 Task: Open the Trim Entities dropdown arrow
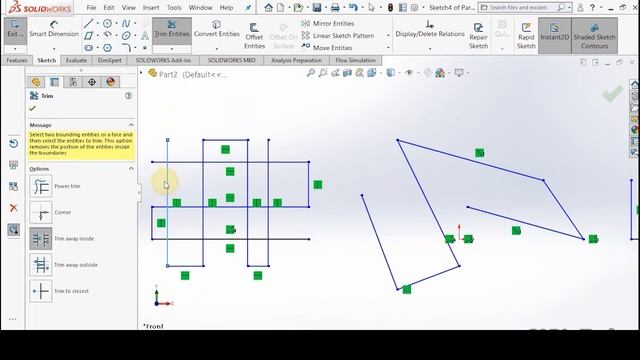[172, 49]
